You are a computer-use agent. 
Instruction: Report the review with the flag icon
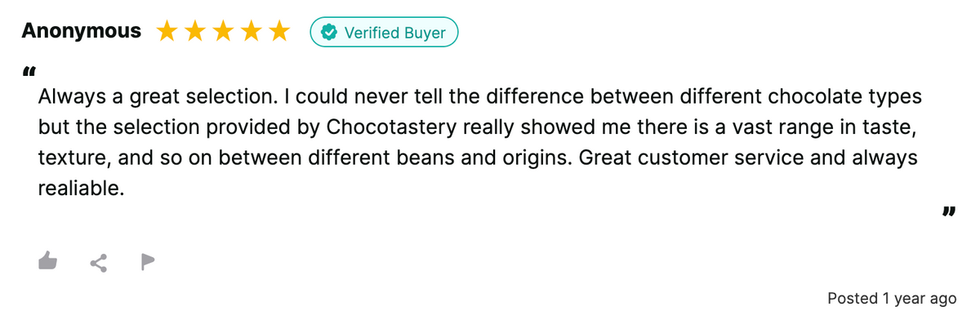pyautogui.click(x=147, y=261)
